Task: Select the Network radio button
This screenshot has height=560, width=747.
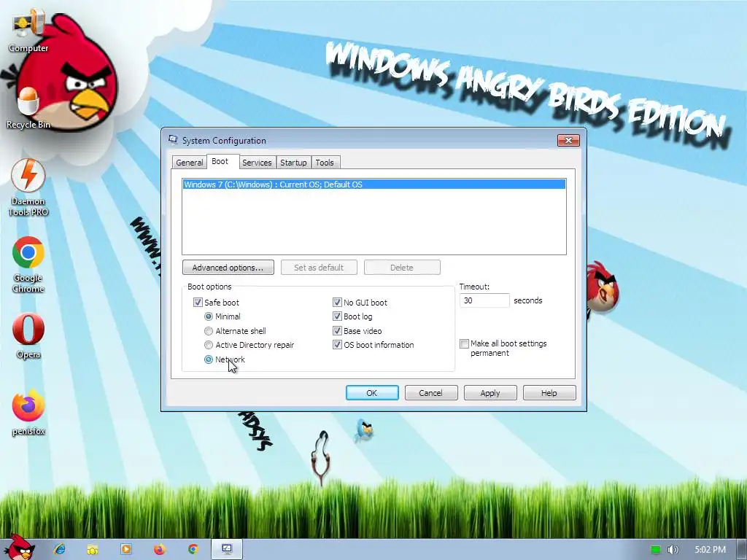Action: coord(209,359)
